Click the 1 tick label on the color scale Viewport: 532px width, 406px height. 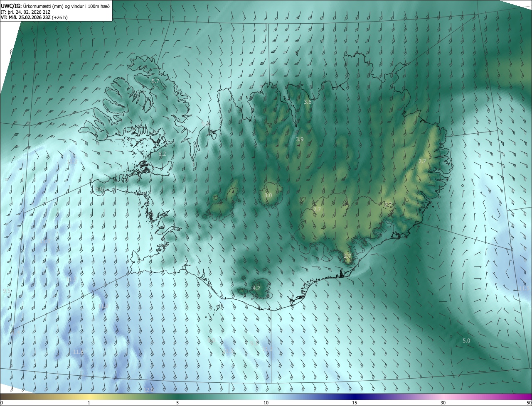pyautogui.click(x=89, y=403)
